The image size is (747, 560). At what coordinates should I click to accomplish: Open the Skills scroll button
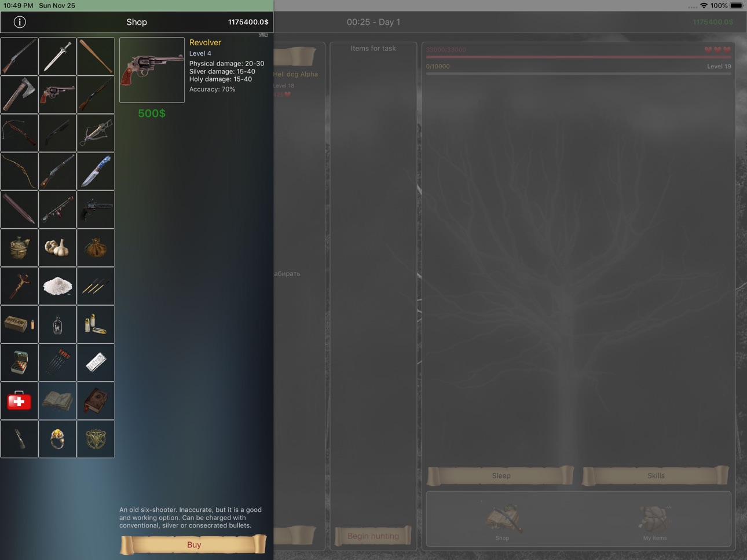point(656,475)
